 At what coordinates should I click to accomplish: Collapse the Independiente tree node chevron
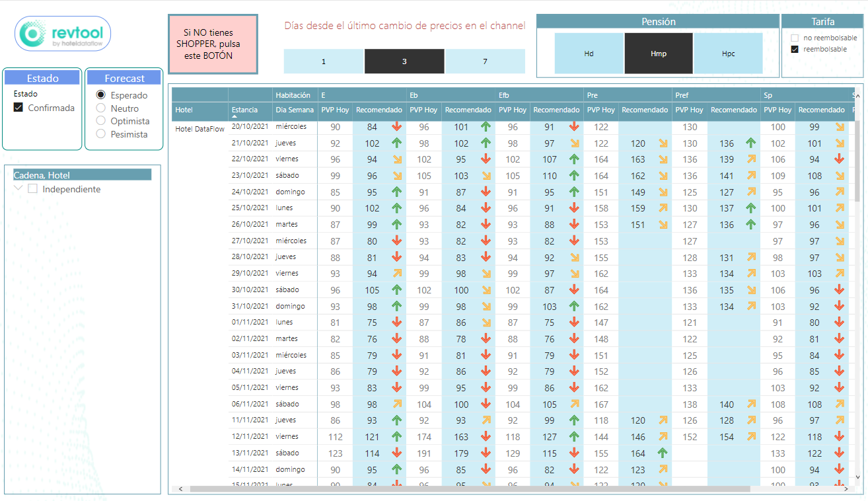tap(18, 189)
